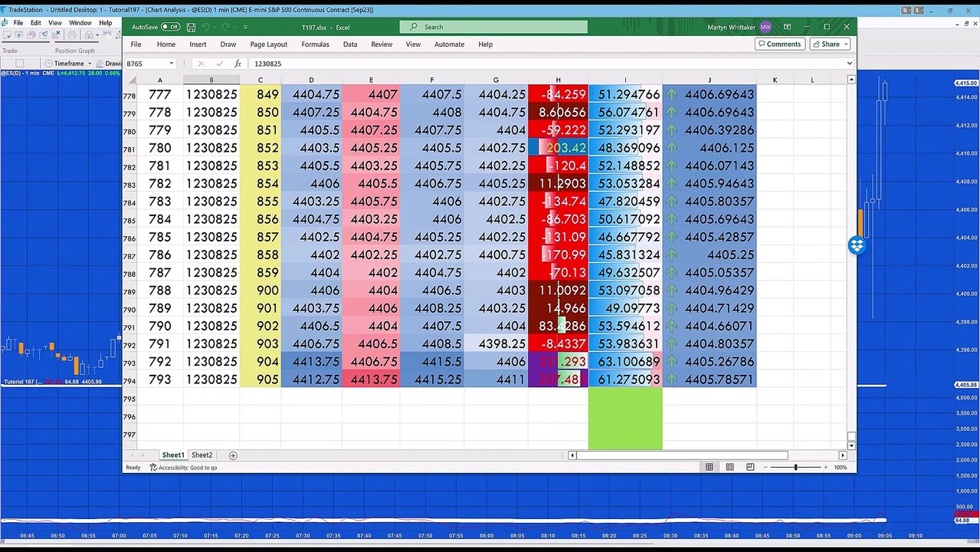The height and width of the screenshot is (552, 980).
Task: Click cell with value 4398.25
Action: coord(496,344)
